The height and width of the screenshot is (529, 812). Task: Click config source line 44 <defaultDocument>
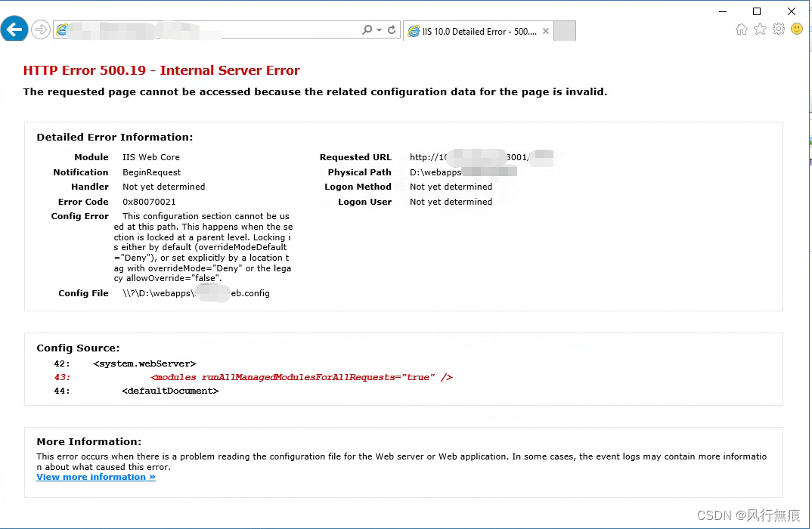pos(137,391)
